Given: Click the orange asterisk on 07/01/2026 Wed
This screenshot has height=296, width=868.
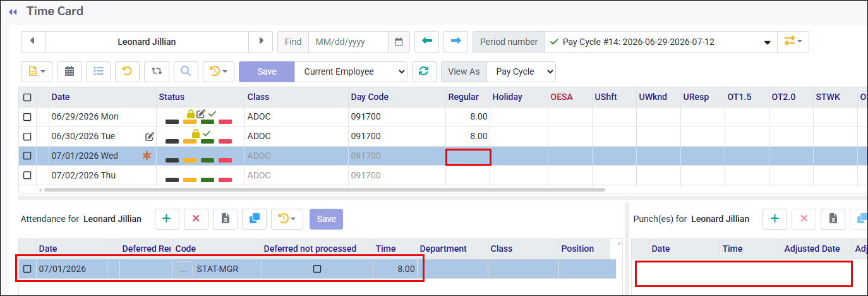Looking at the screenshot, I should (147, 156).
